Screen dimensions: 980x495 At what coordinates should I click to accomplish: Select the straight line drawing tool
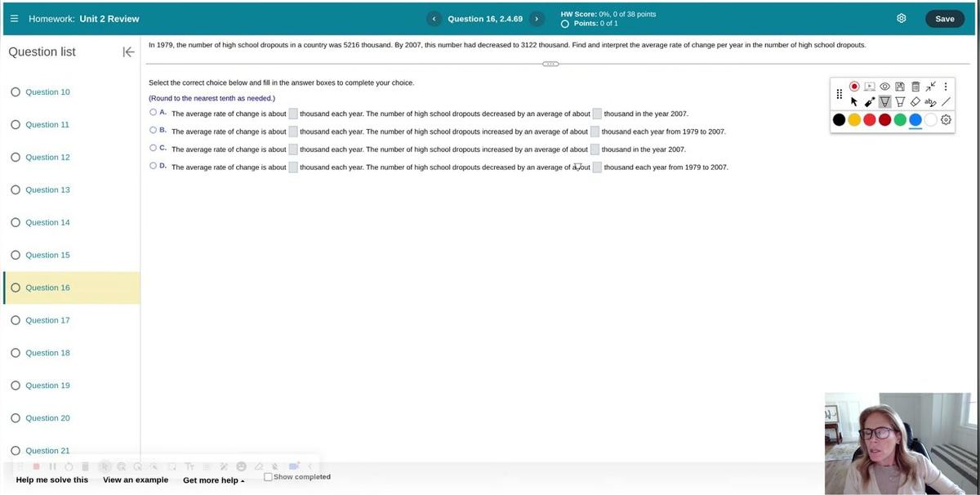tap(946, 102)
